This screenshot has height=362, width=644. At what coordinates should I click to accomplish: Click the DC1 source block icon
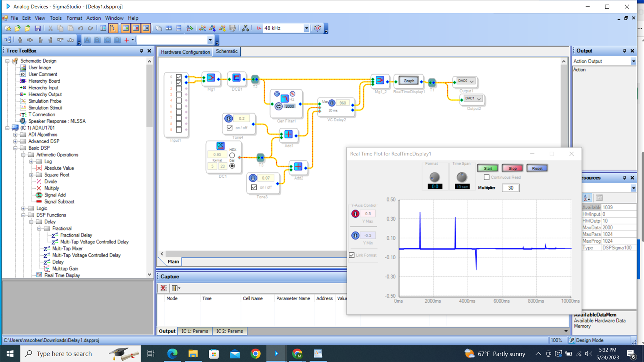[x=220, y=146]
